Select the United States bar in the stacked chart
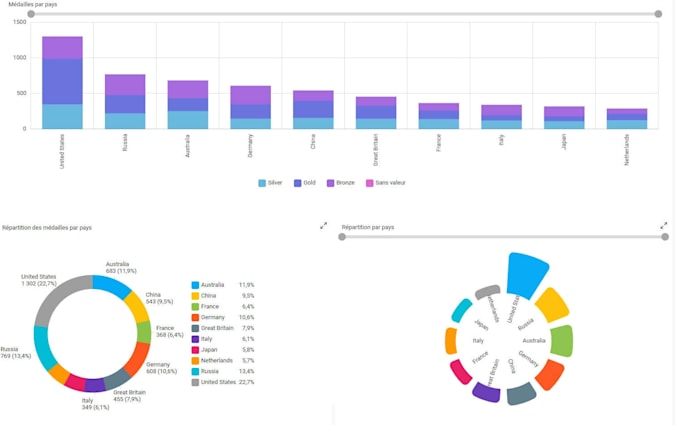Viewport: 680px width, 425px height. (62, 82)
